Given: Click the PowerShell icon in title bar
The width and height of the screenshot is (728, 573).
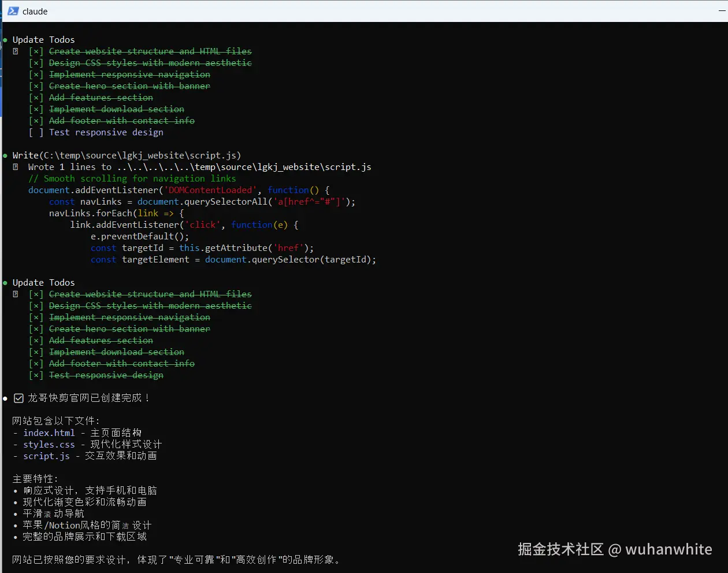Looking at the screenshot, I should tap(13, 11).
